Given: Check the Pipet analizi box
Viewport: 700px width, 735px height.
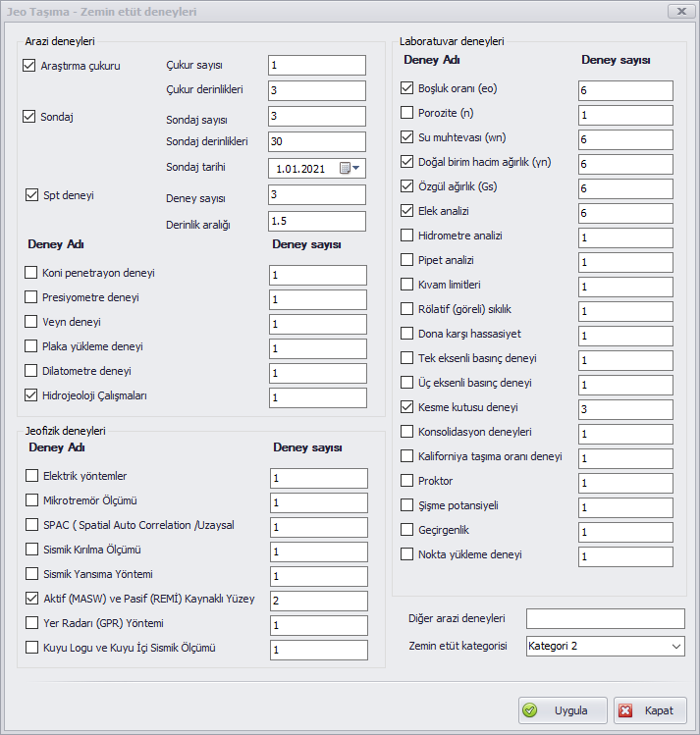Looking at the screenshot, I should (x=407, y=260).
